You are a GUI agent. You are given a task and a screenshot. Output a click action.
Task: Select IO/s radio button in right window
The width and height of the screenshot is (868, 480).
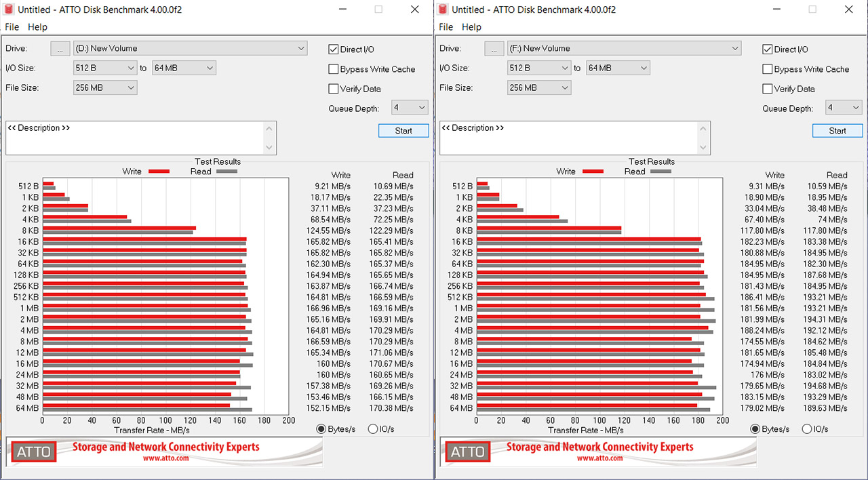tap(807, 429)
